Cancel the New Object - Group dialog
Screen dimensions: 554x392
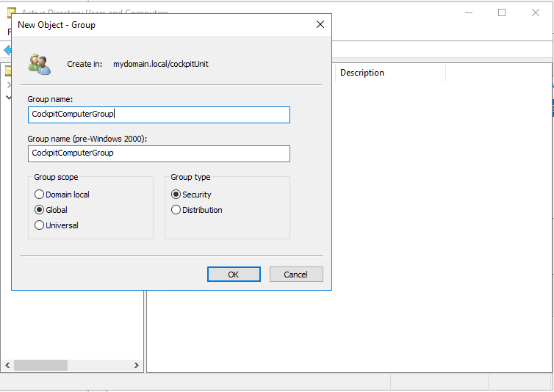coord(296,275)
